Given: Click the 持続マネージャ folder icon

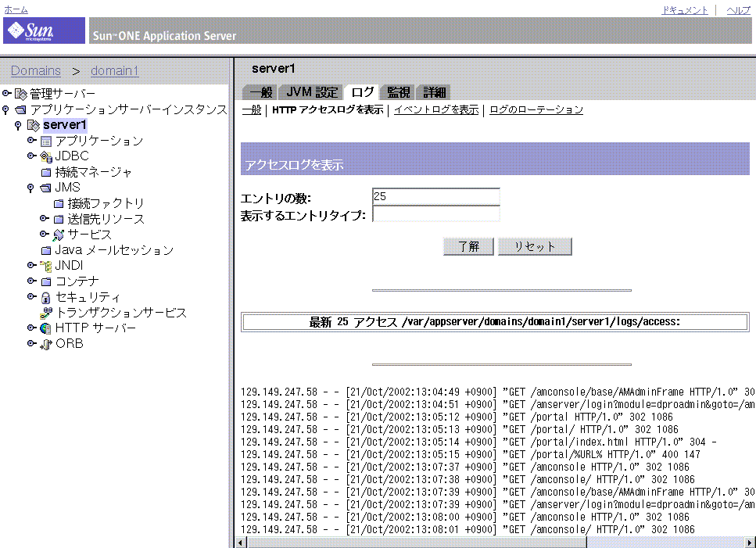Looking at the screenshot, I should [x=46, y=172].
